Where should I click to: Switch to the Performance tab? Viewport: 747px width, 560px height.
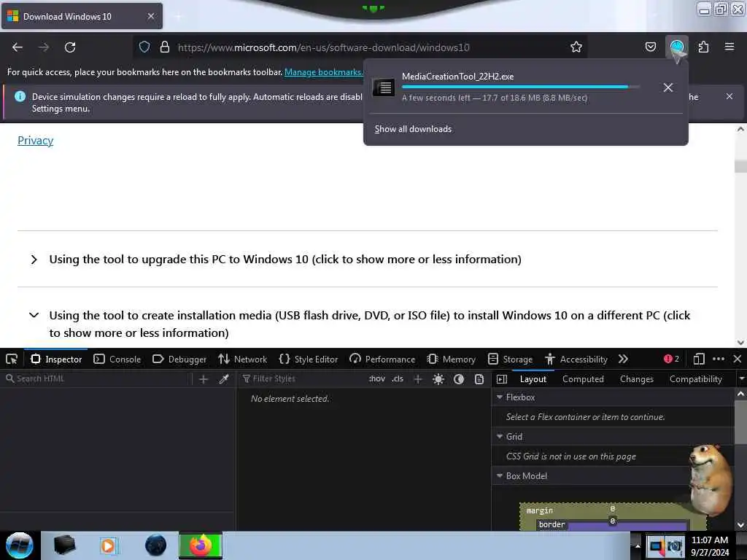382,359
